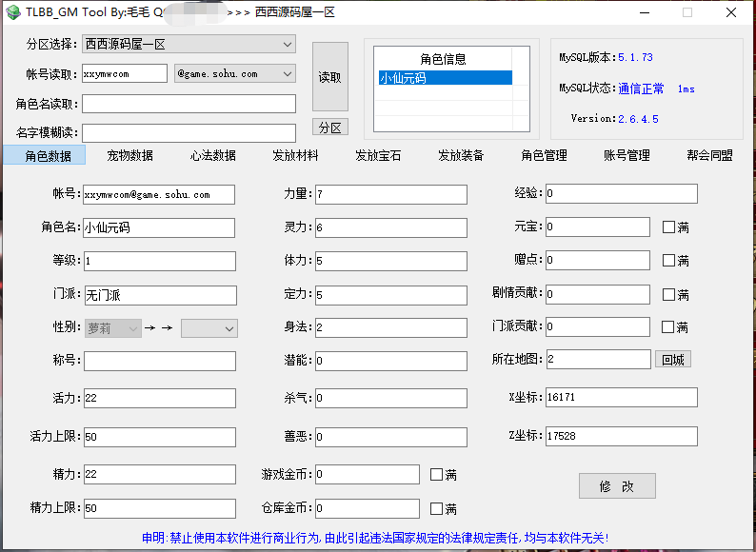This screenshot has height=552, width=756.
Task: Open the 发放装备 tab
Action: click(461, 155)
